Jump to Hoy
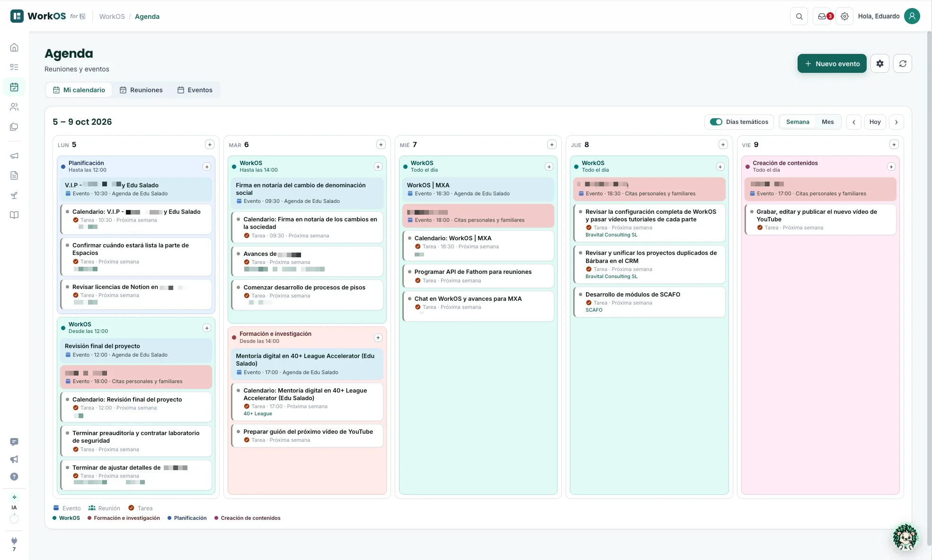Image resolution: width=932 pixels, height=560 pixels. click(875, 122)
